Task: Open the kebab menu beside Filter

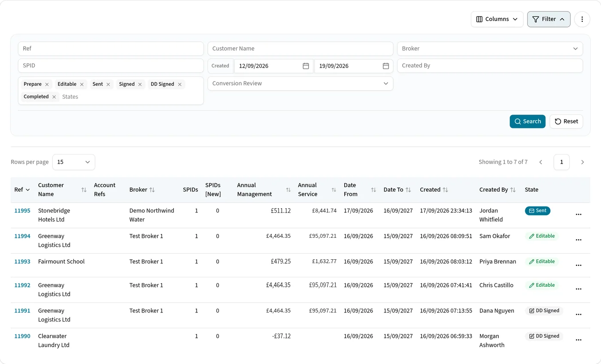Action: click(582, 19)
